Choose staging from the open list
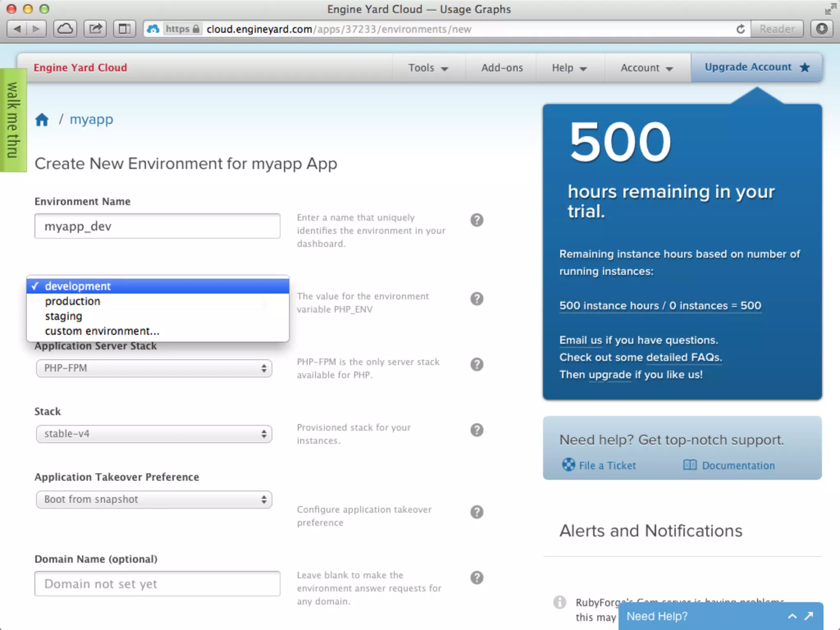840x630 pixels. pos(64,316)
